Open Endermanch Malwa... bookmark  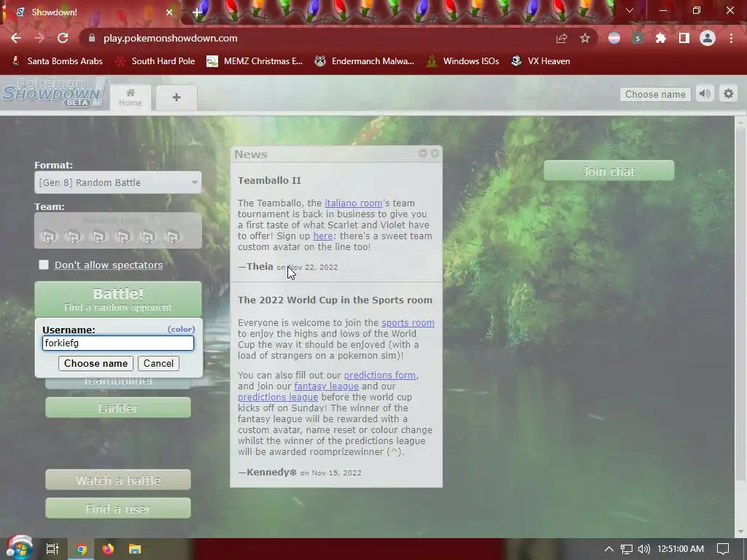(x=364, y=61)
